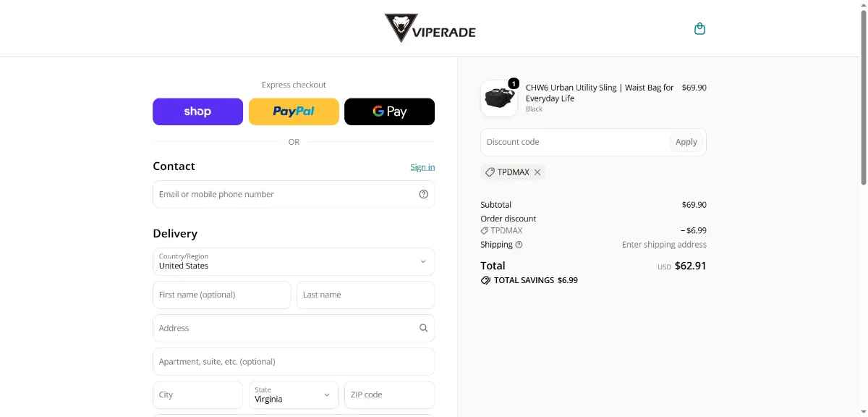Image resolution: width=868 pixels, height=417 pixels.
Task: Click the 'Order discount' label
Action: pyautogui.click(x=509, y=219)
